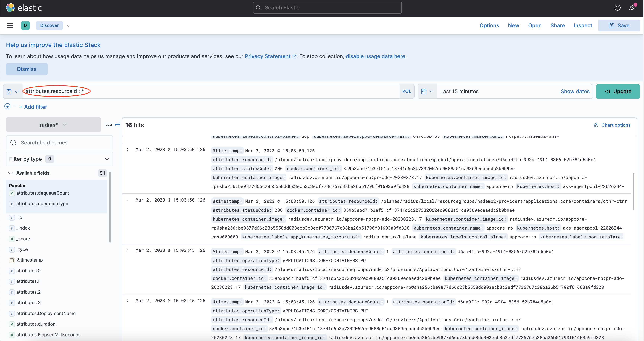This screenshot has width=644, height=341.
Task: Select the attributes.1 field
Action: pyautogui.click(x=28, y=282)
